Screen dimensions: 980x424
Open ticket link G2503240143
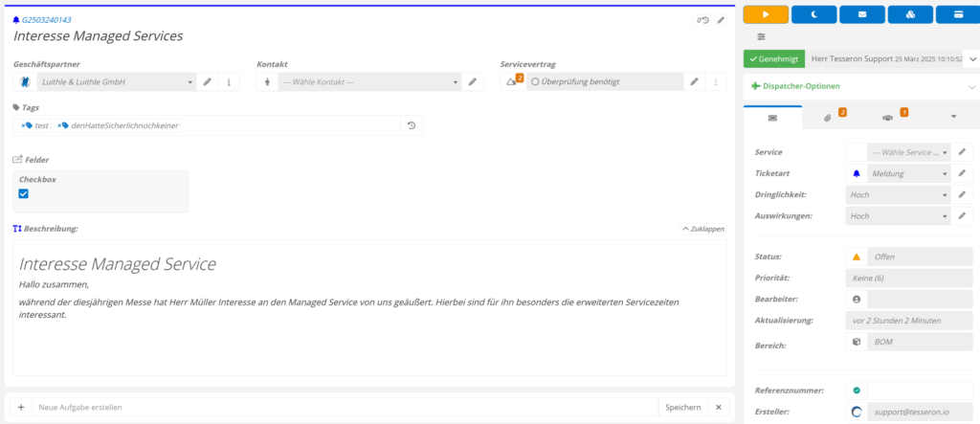[47, 20]
